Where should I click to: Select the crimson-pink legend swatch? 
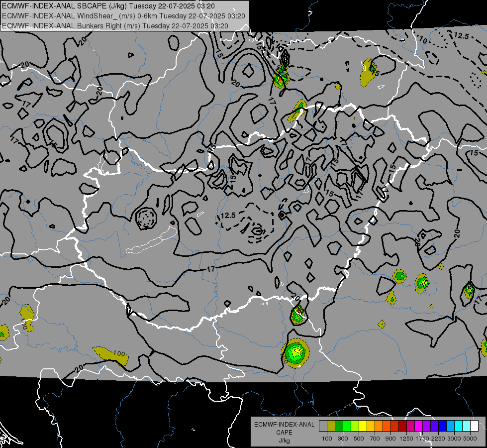click(410, 426)
